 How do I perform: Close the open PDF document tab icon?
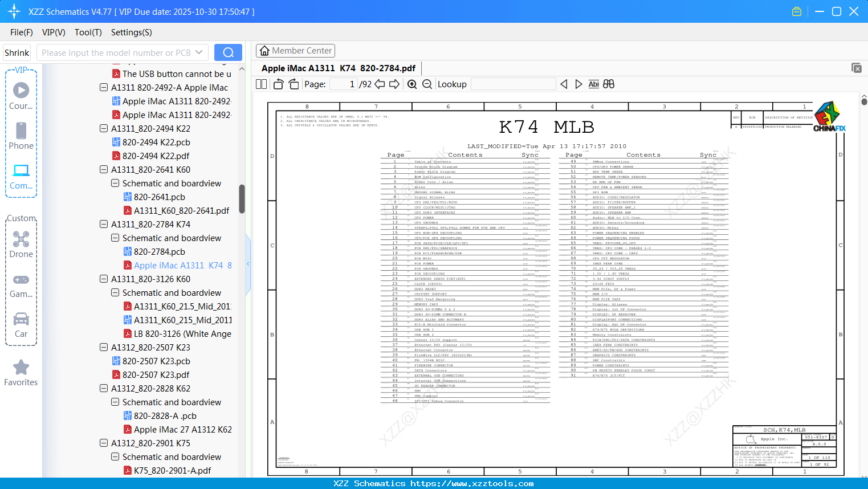click(x=857, y=68)
